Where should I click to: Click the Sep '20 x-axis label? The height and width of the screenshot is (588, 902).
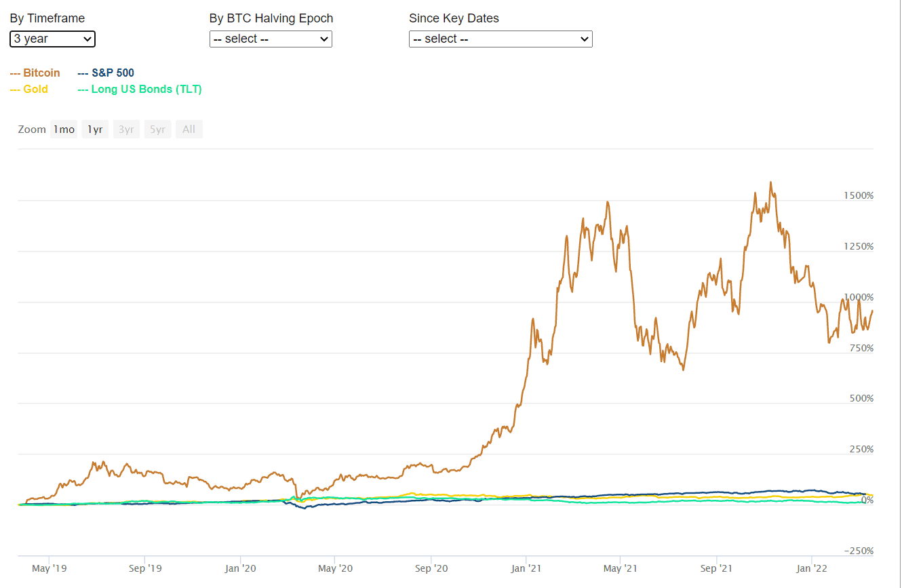click(x=431, y=568)
